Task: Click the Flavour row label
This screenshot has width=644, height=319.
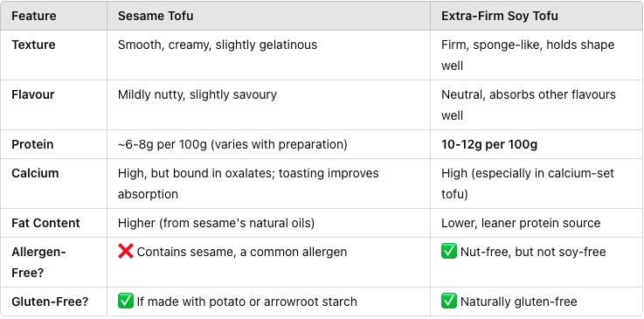Action: 33,94
